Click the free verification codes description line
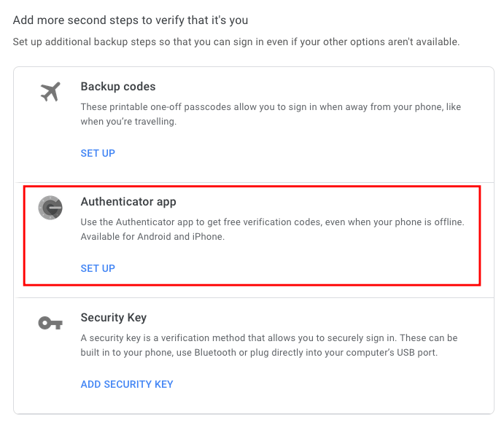504x422 pixels. (272, 222)
